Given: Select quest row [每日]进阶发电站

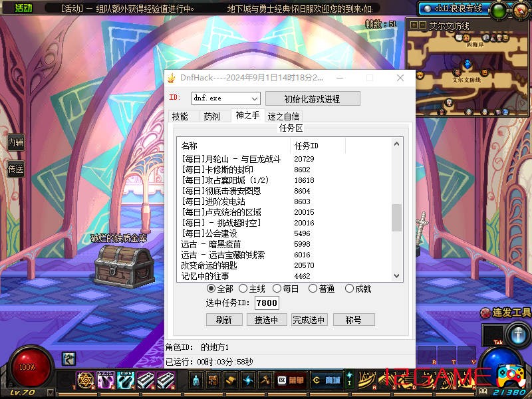Looking at the screenshot, I should 285,201.
